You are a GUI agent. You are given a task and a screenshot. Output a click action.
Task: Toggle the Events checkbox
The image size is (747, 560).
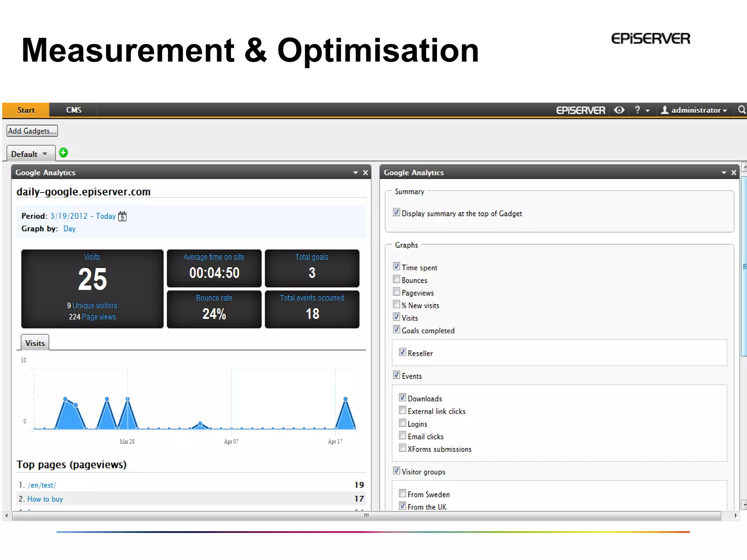click(x=396, y=374)
